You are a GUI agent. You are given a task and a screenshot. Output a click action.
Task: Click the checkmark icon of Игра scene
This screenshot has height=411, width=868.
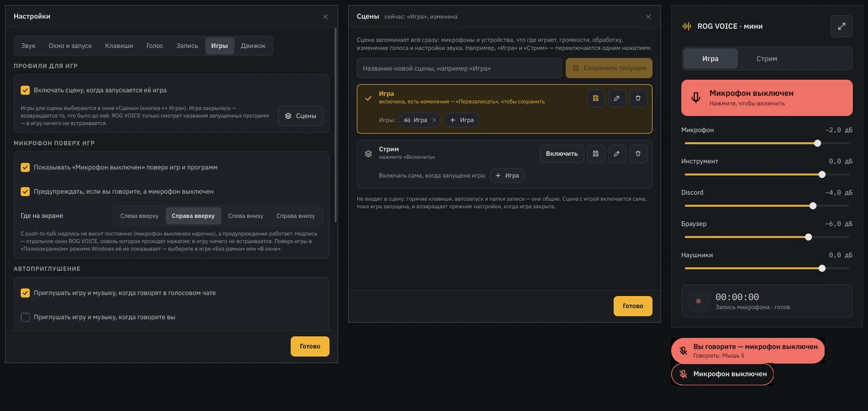pos(368,98)
